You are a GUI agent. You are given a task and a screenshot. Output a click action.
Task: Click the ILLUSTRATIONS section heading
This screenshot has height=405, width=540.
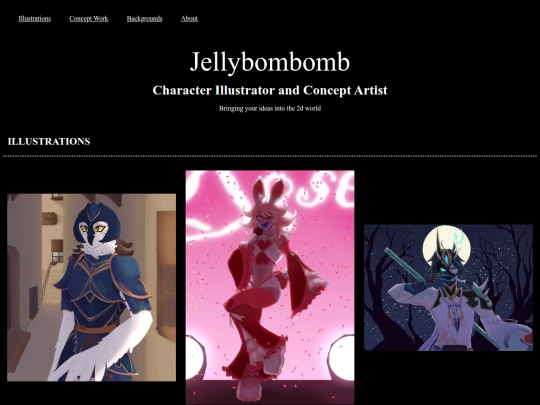point(49,142)
